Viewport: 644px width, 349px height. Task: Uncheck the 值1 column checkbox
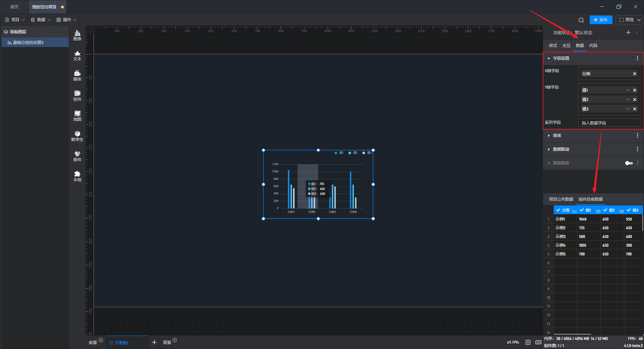pos(582,210)
